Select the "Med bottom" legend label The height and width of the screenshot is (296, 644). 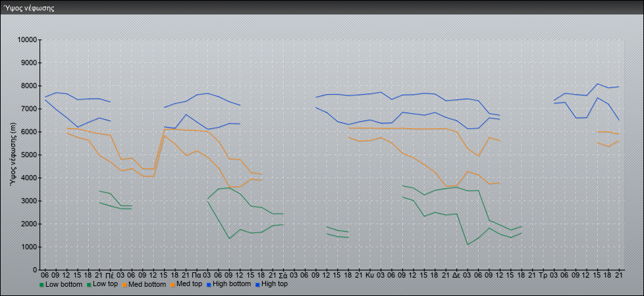147,284
